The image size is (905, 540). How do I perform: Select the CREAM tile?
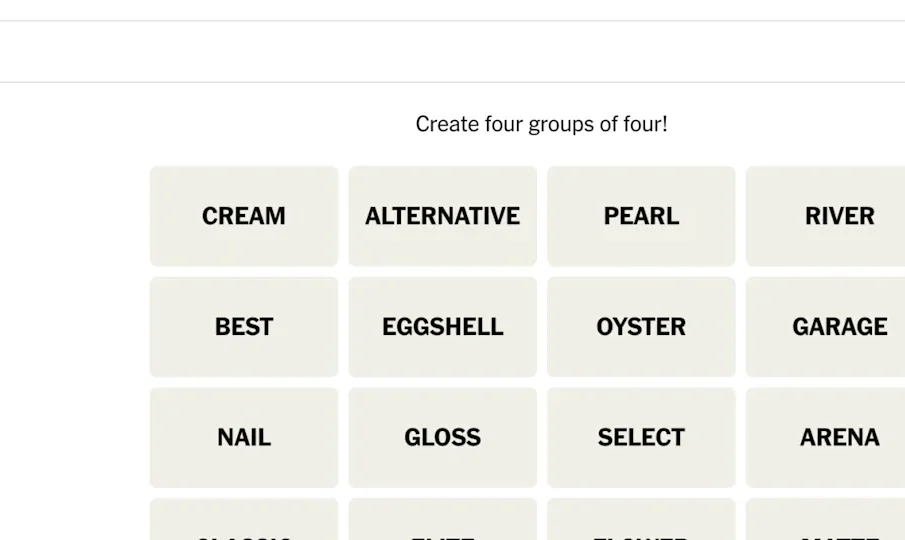tap(244, 216)
